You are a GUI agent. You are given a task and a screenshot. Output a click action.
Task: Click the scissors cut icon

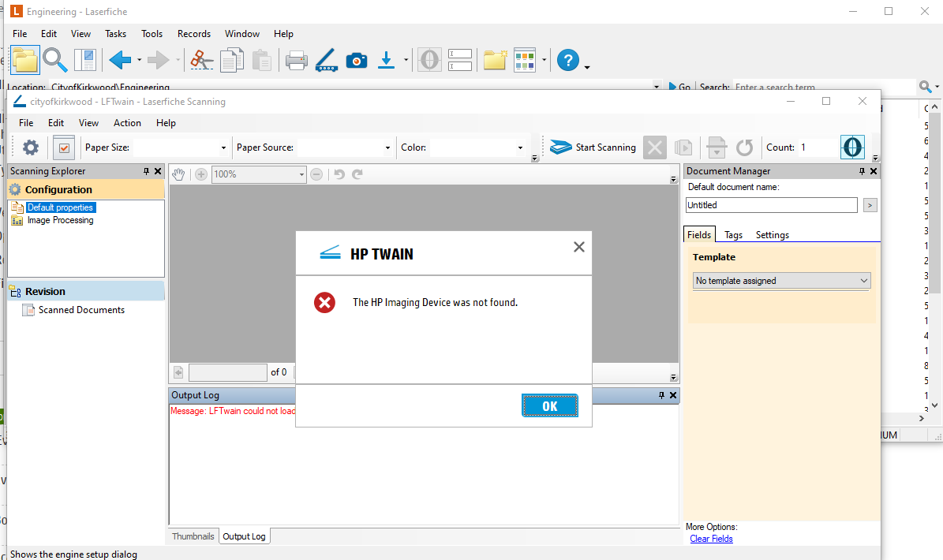click(x=202, y=60)
